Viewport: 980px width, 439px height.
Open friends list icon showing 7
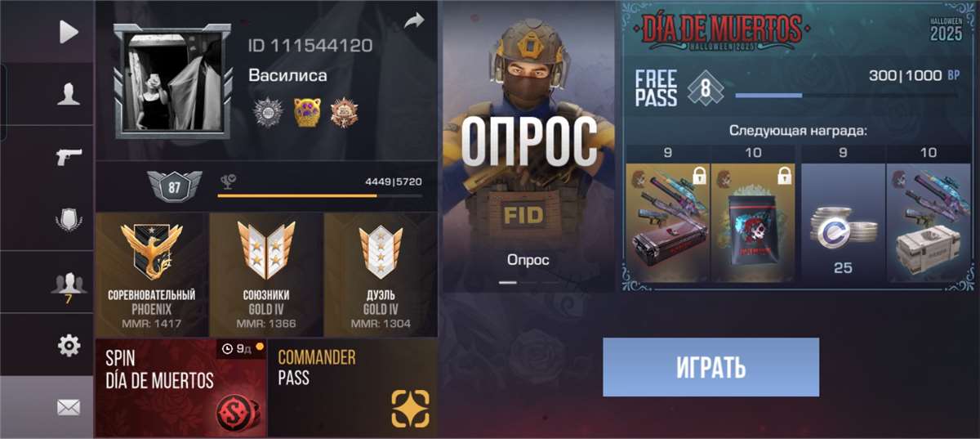69,286
